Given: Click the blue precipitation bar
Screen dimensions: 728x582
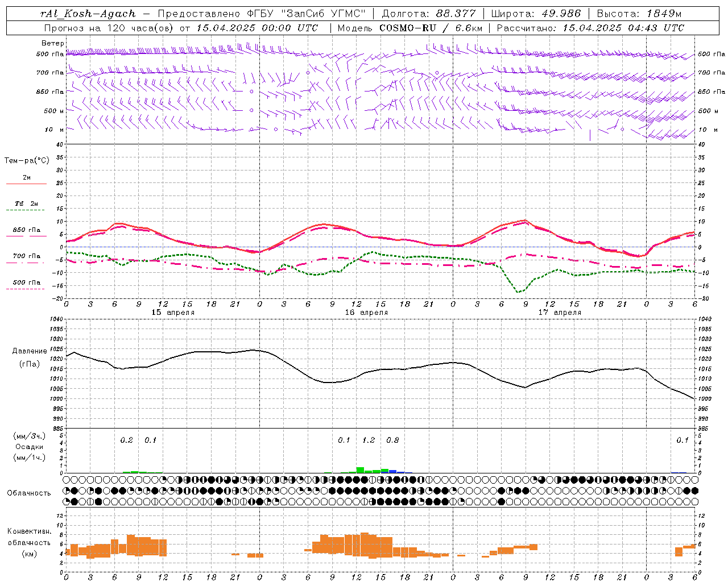Looking at the screenshot, I should (x=392, y=472).
